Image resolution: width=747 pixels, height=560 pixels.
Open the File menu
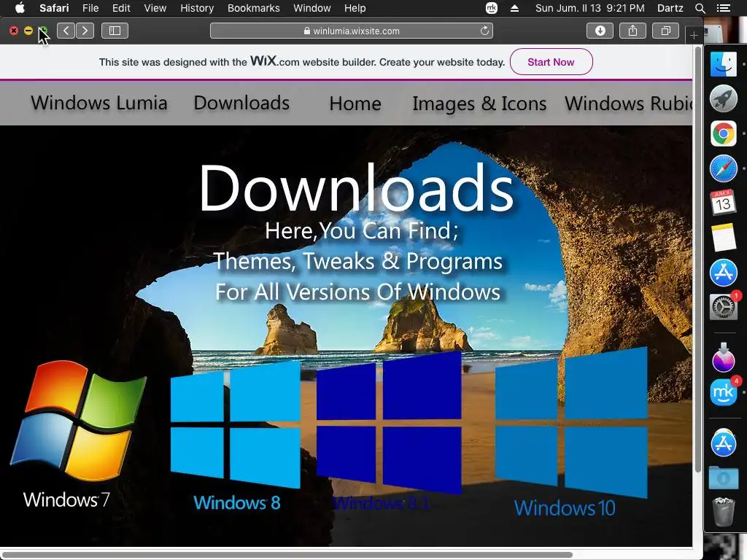pyautogui.click(x=90, y=8)
